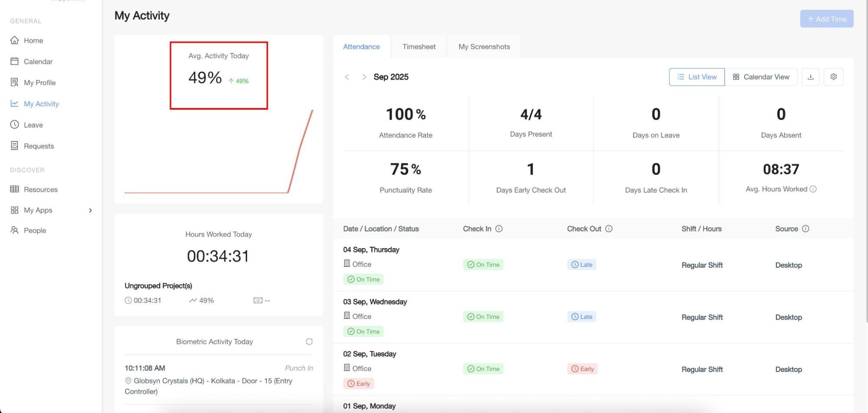The width and height of the screenshot is (868, 413).
Task: Open the Calendar sidebar item
Action: (x=38, y=62)
